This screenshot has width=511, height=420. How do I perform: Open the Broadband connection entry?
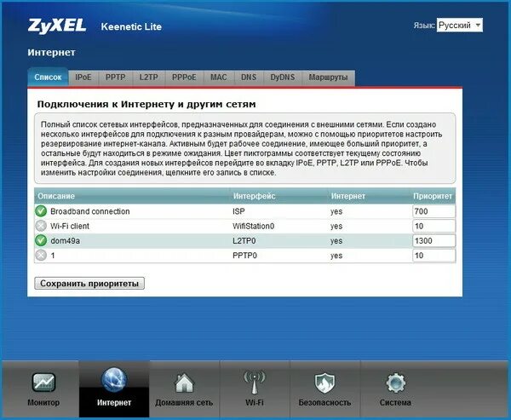(90, 211)
